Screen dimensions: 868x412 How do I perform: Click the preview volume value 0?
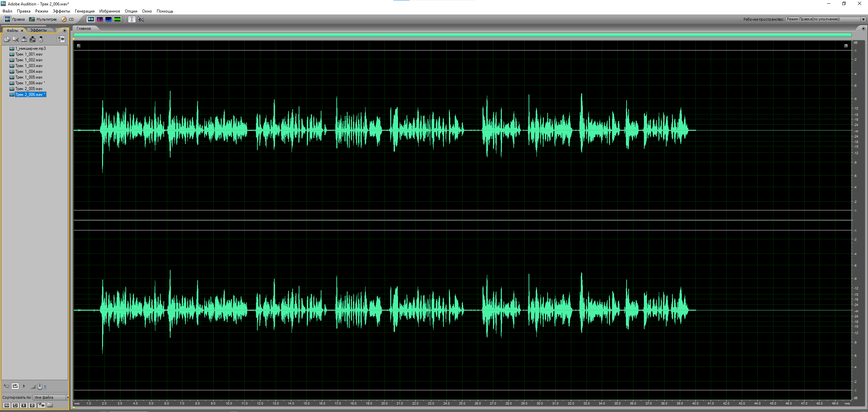[45, 387]
